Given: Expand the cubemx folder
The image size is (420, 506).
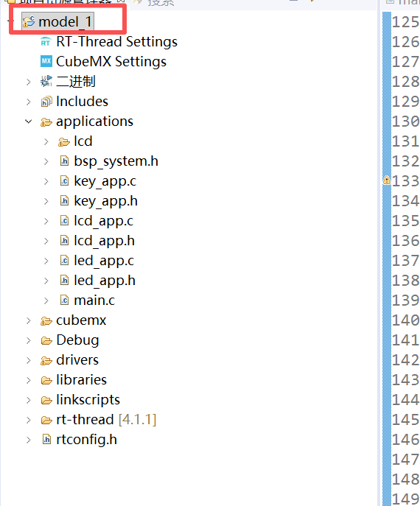Looking at the screenshot, I should [29, 321].
